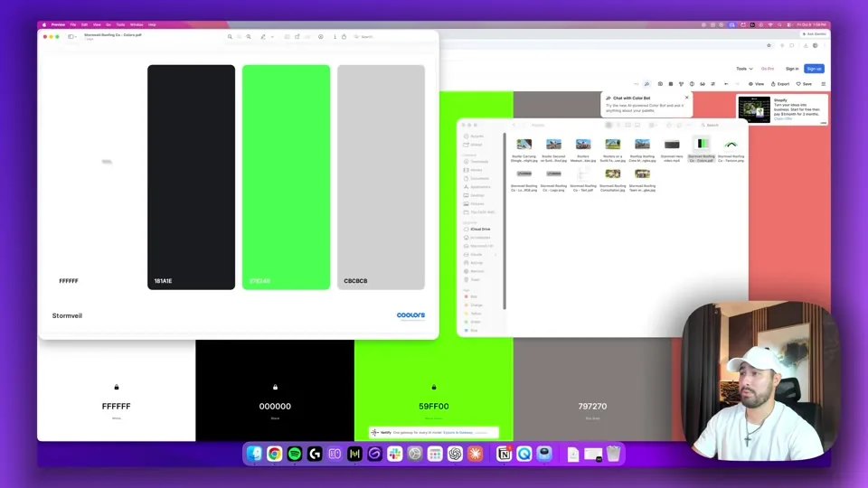Open the sidebar view dropdown in Preview
Viewport: 868px width, 488px height.
pyautogui.click(x=72, y=36)
